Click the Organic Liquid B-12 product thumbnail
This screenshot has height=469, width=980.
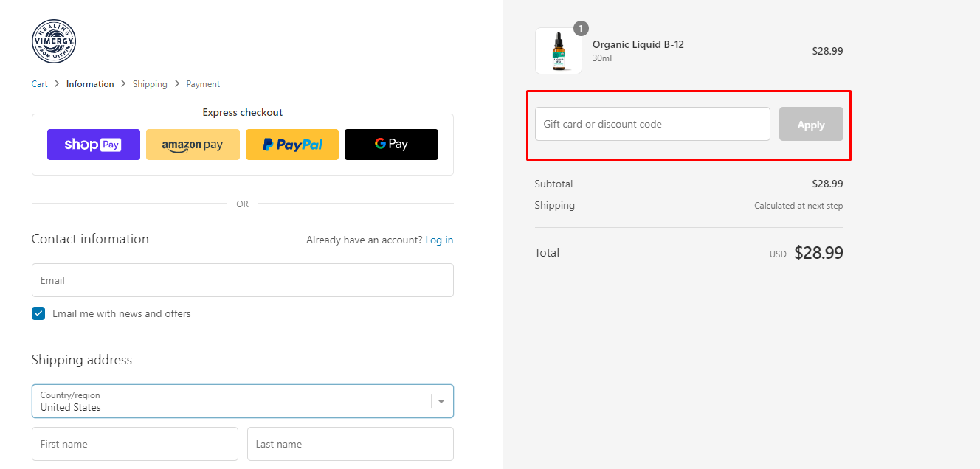(x=559, y=51)
